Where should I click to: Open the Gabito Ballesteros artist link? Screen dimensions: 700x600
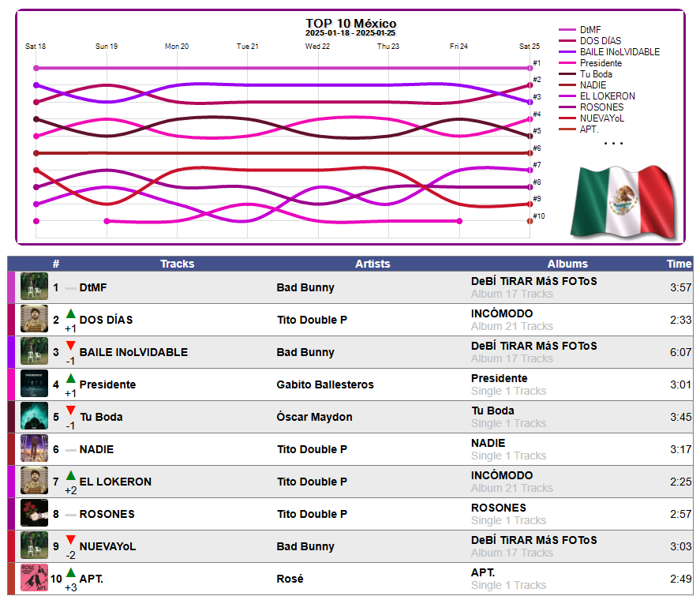(325, 384)
